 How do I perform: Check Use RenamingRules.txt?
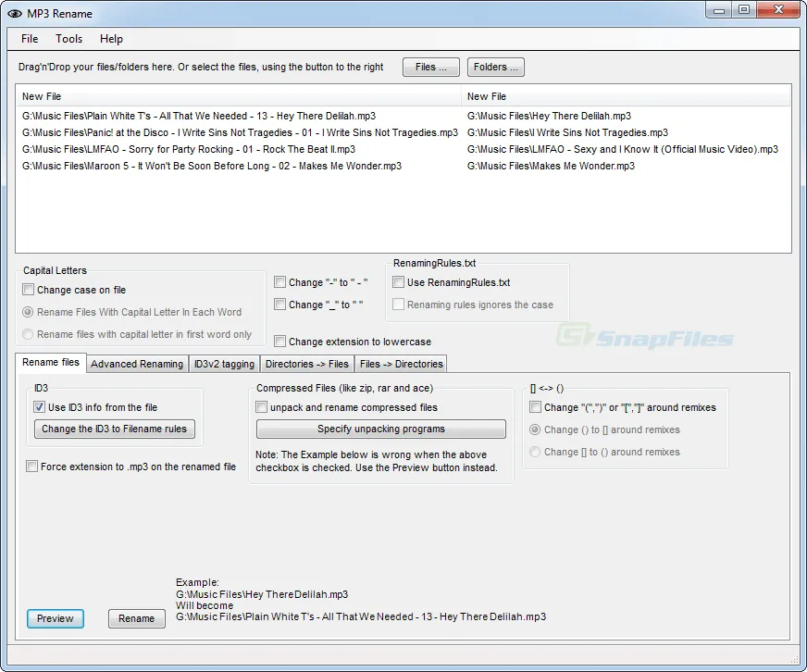398,282
